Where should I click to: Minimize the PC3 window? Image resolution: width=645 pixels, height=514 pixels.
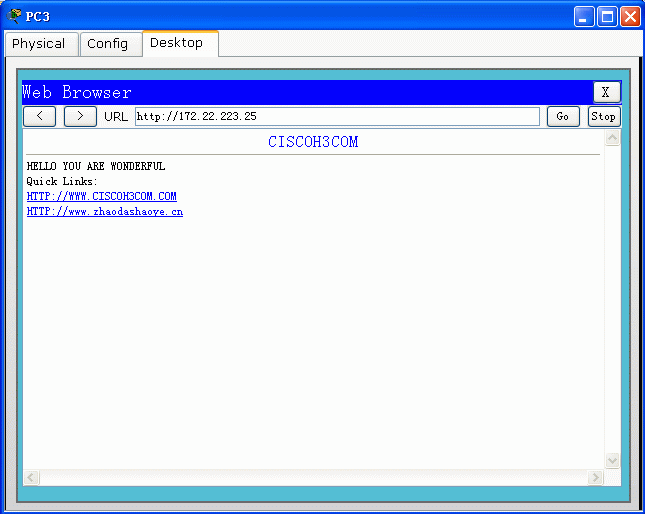pos(584,17)
